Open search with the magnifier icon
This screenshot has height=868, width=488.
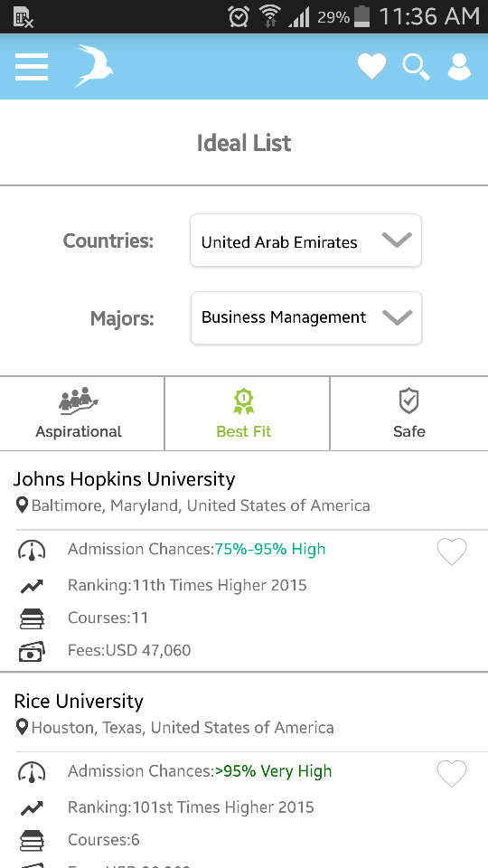pyautogui.click(x=416, y=67)
